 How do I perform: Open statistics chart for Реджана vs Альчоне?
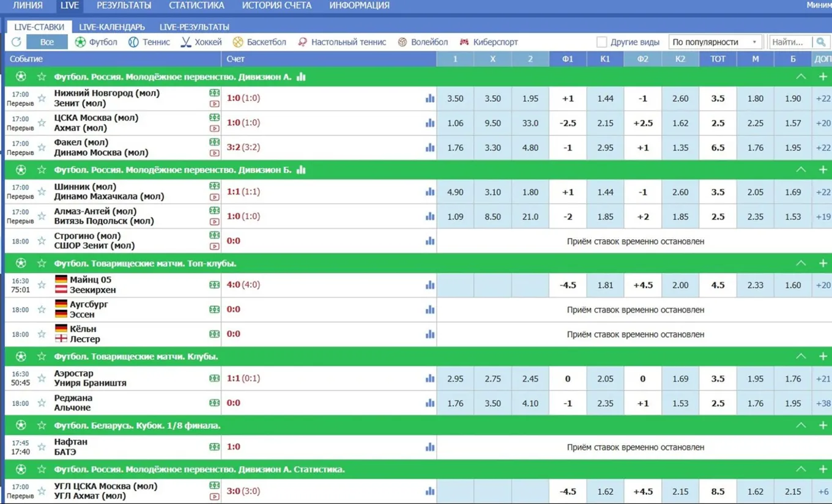pyautogui.click(x=430, y=402)
